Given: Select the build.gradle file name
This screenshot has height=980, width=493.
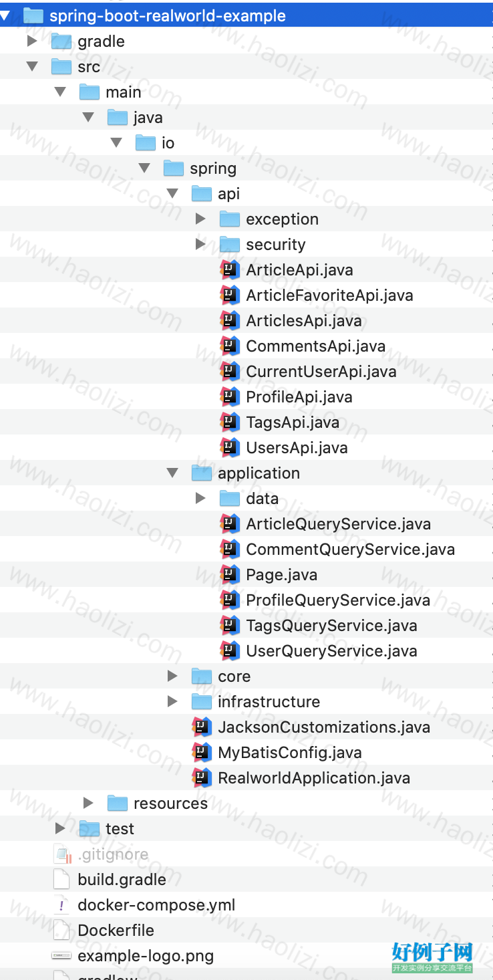Looking at the screenshot, I should [122, 880].
